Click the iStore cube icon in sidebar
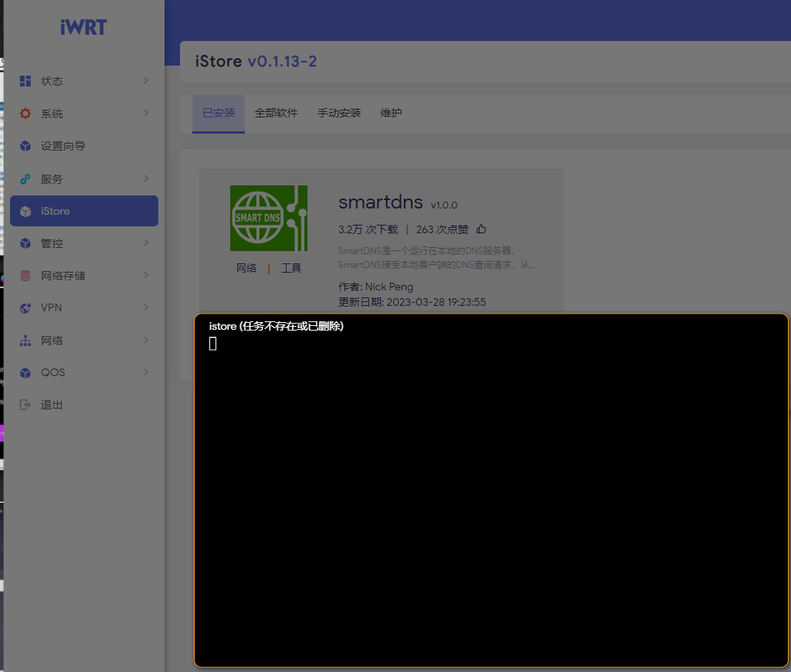Image resolution: width=791 pixels, height=672 pixels. 27,210
